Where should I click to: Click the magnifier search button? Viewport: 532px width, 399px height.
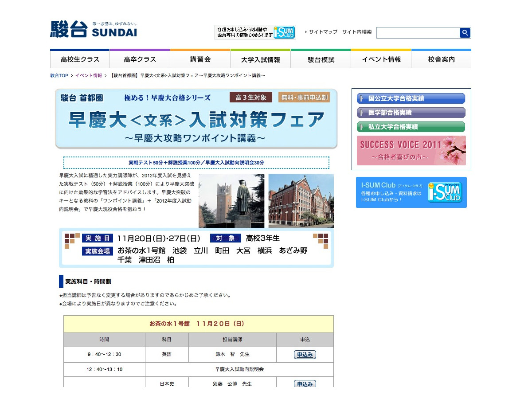coord(465,32)
